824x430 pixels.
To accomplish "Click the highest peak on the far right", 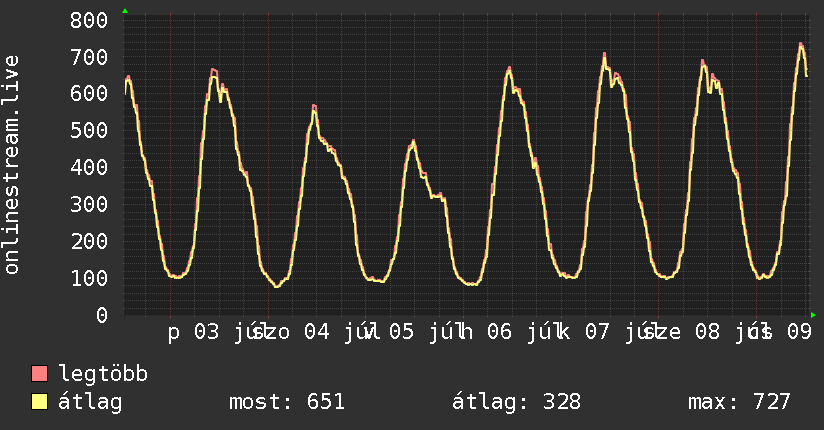I will point(800,45).
